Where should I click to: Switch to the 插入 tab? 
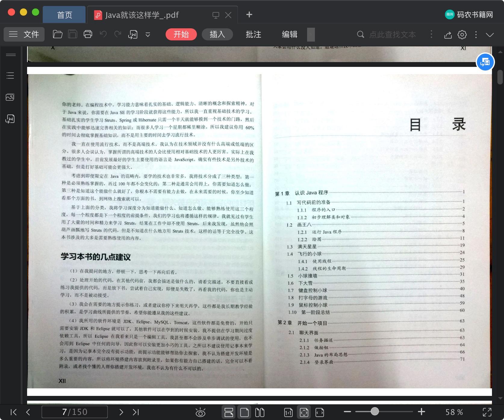pyautogui.click(x=217, y=34)
